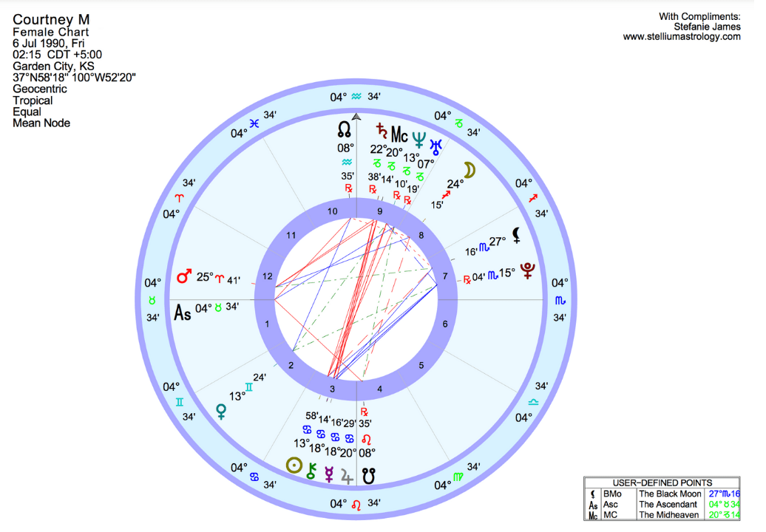Select the Jupiter glyph near house 3
The height and width of the screenshot is (532, 766).
[348, 475]
